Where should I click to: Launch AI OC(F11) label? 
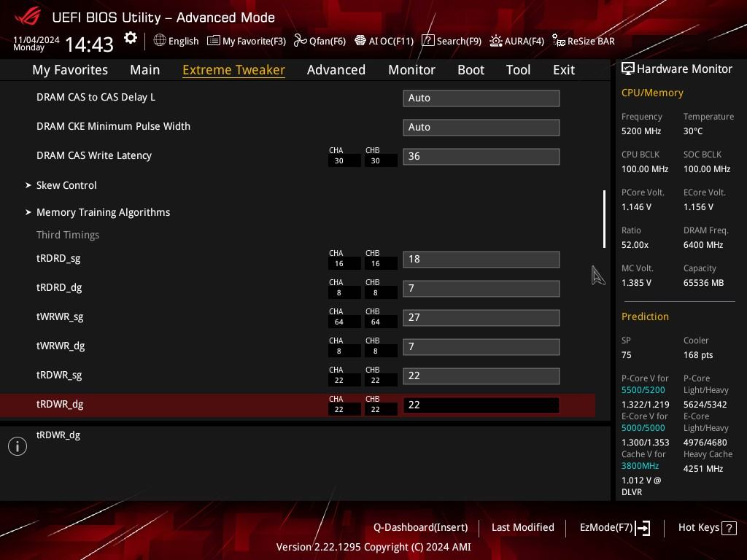[x=391, y=41]
